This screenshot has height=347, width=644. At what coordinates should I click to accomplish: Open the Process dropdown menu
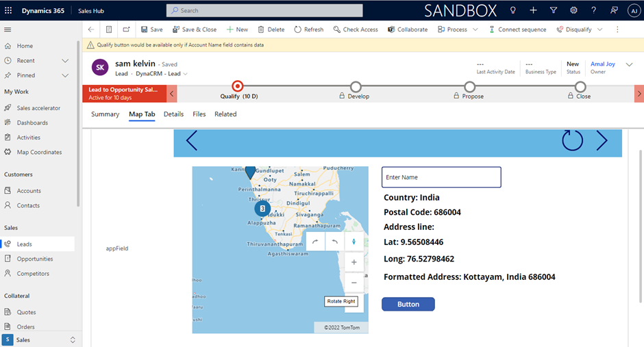tap(475, 29)
